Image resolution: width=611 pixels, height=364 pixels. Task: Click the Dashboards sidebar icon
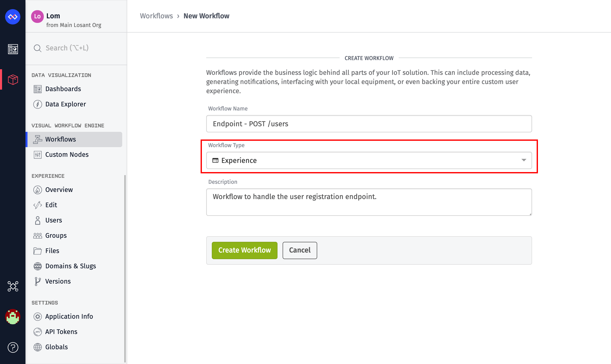[x=38, y=89]
